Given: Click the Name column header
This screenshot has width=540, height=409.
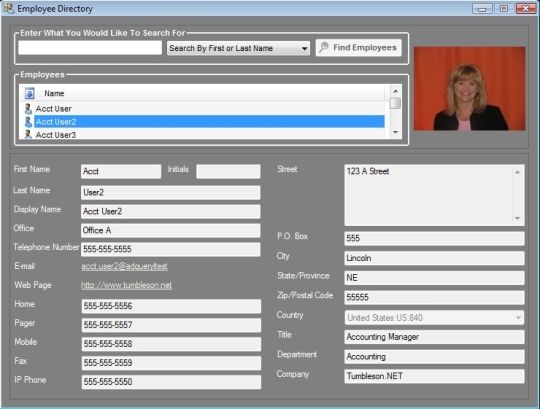Looking at the screenshot, I should coord(54,94).
